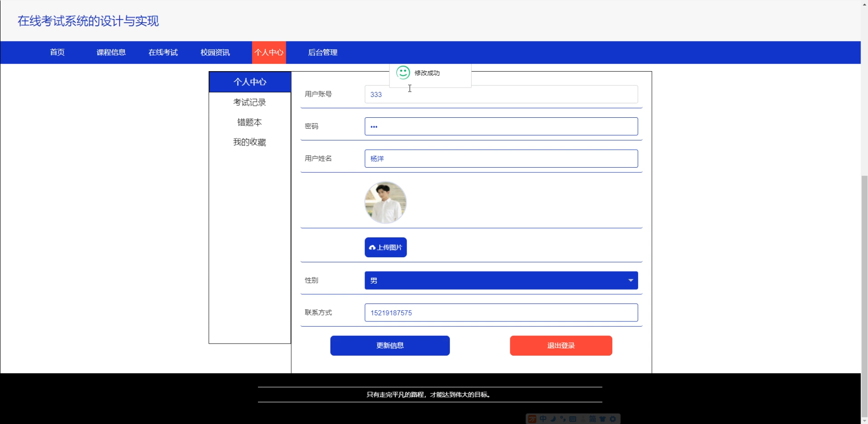Image resolution: width=868 pixels, height=424 pixels.
Task: Click the punctuation icon in the IME toolbar
Action: pos(563,418)
